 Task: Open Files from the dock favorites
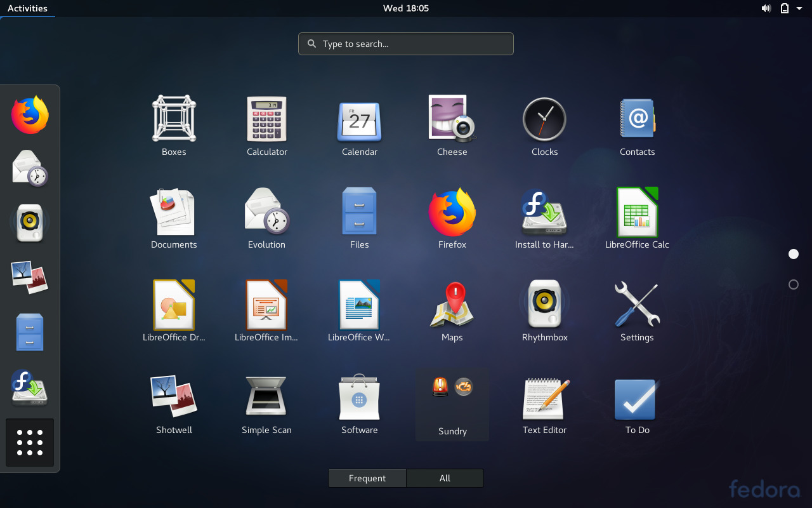tap(29, 331)
